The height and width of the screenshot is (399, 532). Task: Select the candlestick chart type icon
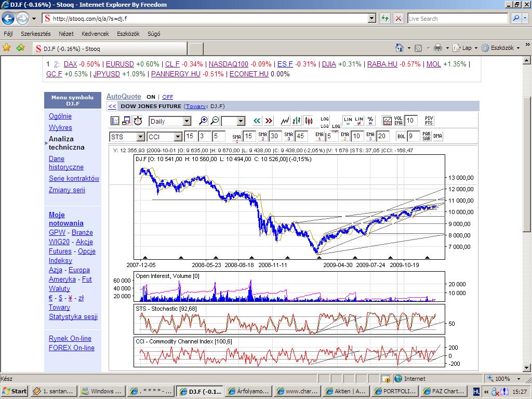(x=309, y=121)
